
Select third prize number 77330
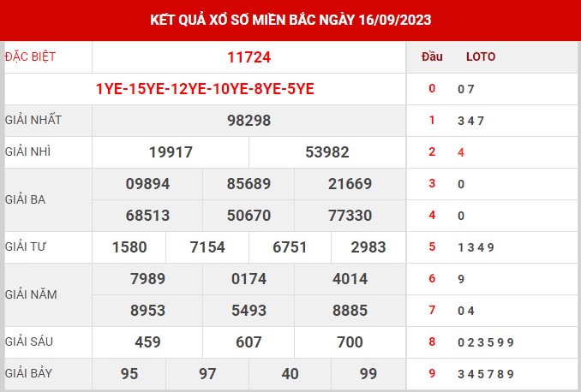click(350, 216)
